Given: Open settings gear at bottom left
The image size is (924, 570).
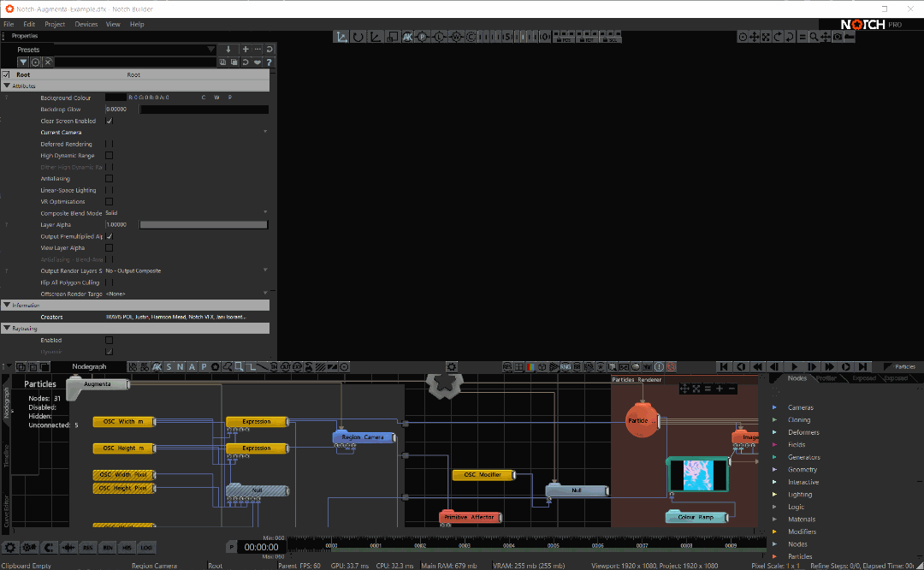Looking at the screenshot, I should coord(10,547).
